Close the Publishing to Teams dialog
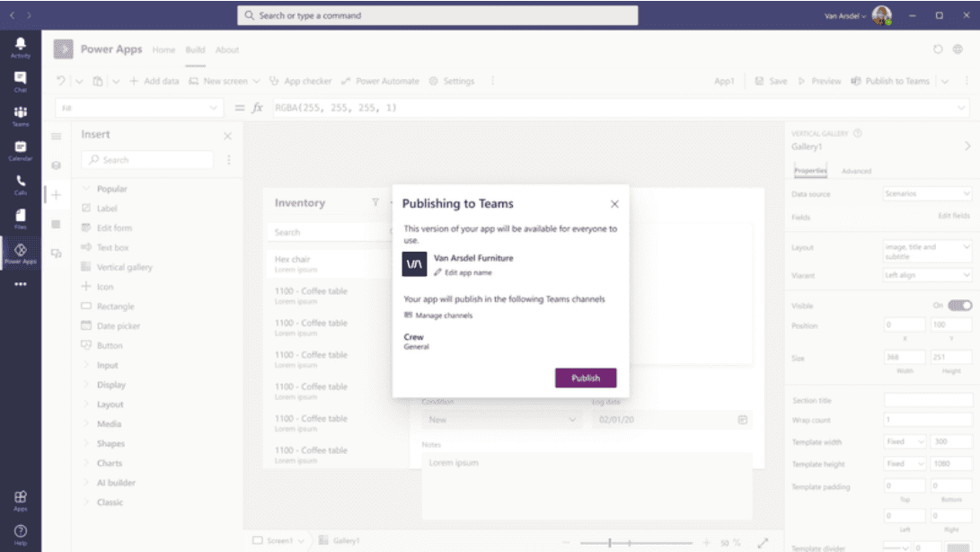Screen dimensions: 980x552 [x=614, y=204]
